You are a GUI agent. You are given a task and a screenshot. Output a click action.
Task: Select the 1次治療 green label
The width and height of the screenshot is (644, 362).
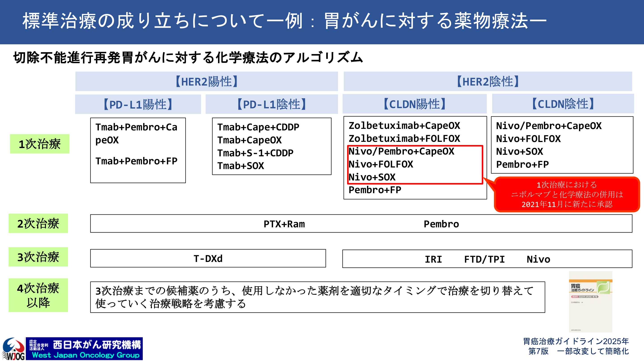40,144
